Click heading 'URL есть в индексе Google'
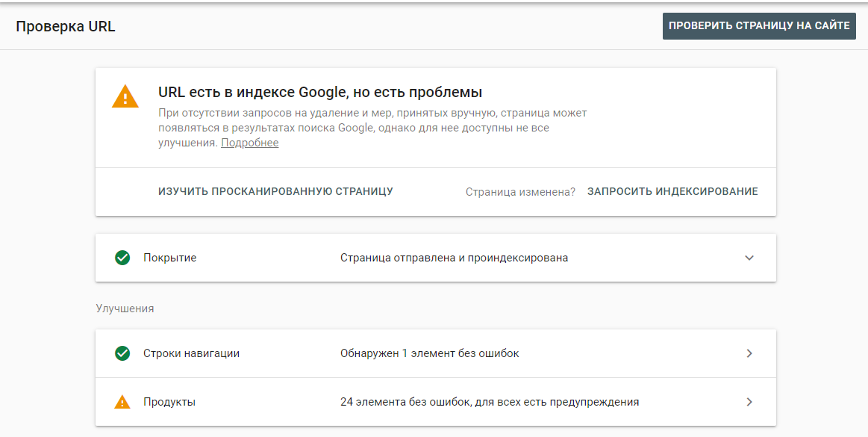This screenshot has width=868, height=437. point(320,92)
